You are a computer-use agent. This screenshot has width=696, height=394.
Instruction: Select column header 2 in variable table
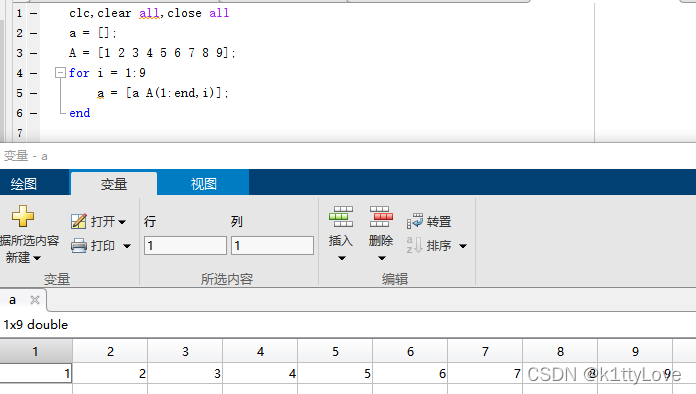tap(110, 351)
